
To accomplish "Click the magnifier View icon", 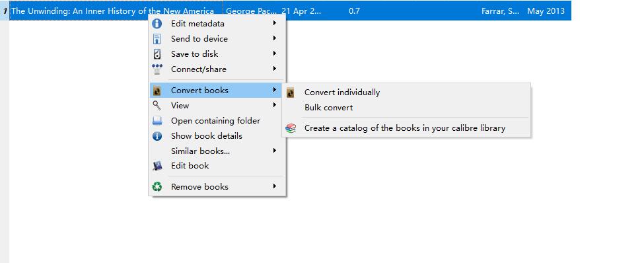I will 157,106.
